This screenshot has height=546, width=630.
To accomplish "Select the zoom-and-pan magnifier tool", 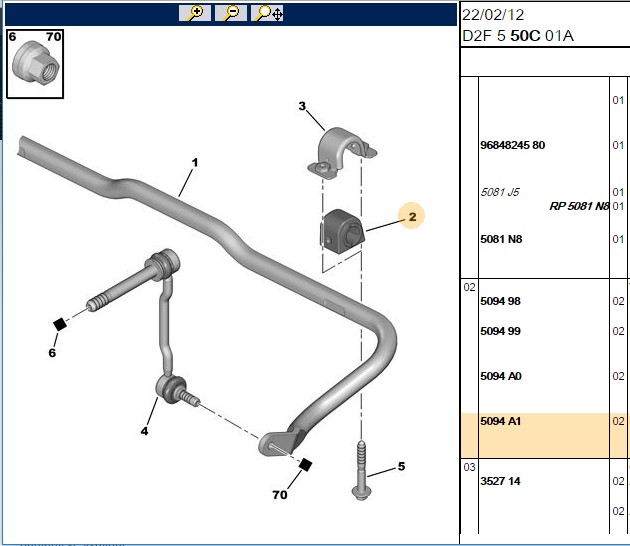I will 267,13.
